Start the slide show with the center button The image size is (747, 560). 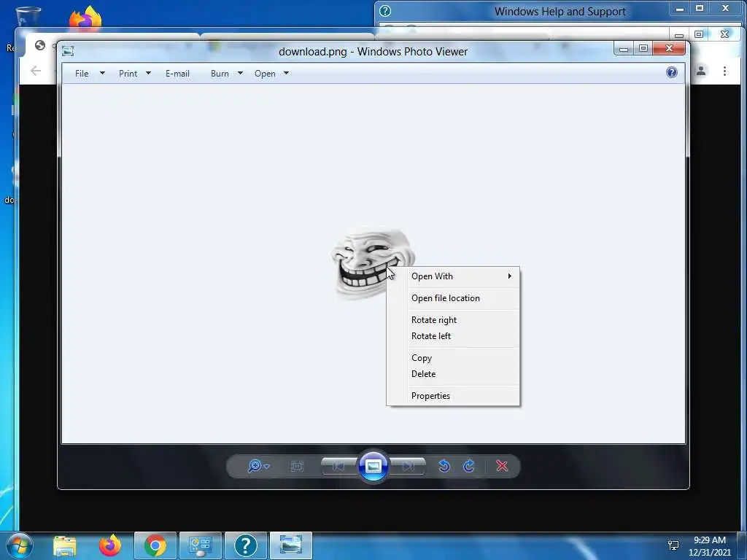tap(373, 466)
